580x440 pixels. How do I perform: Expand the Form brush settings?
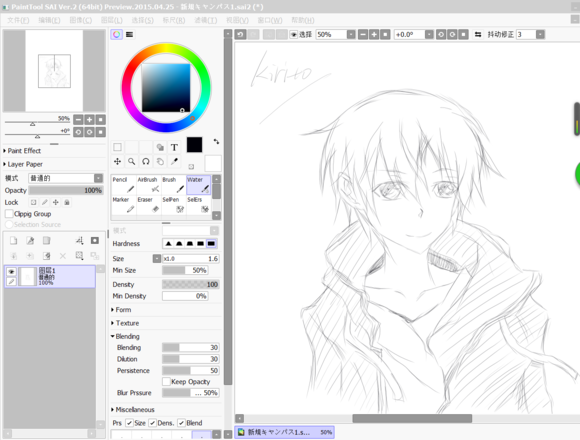pos(121,309)
